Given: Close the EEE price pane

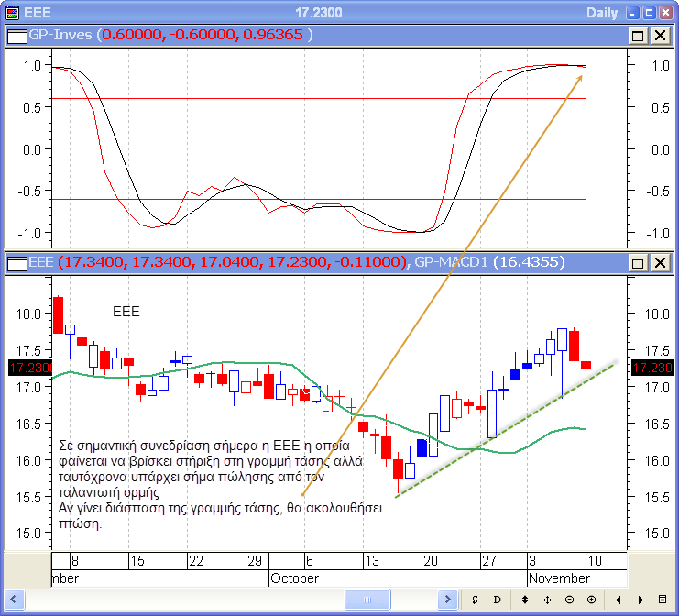Looking at the screenshot, I should click(659, 263).
